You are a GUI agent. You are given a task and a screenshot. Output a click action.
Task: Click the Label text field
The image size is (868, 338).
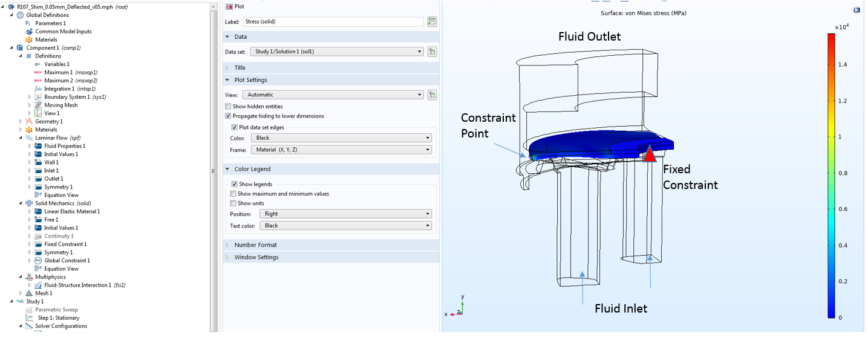[333, 22]
